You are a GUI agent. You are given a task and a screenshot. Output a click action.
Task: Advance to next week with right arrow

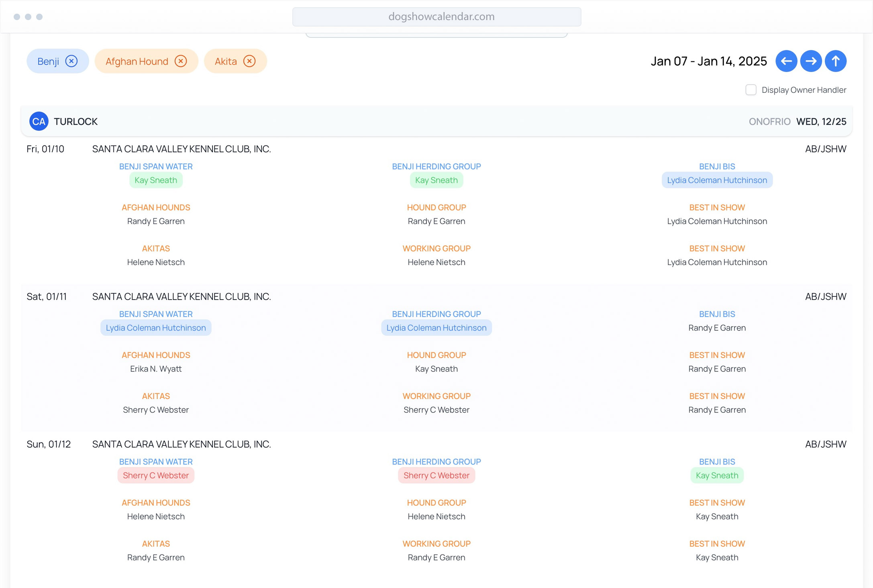pos(810,61)
